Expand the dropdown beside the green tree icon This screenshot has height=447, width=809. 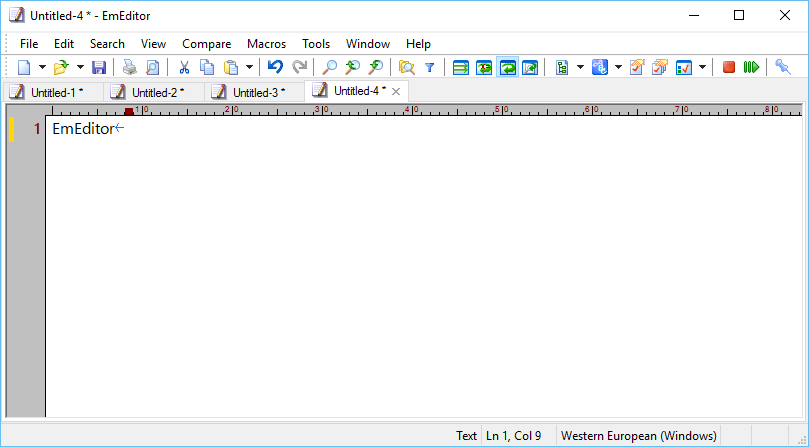coord(580,67)
